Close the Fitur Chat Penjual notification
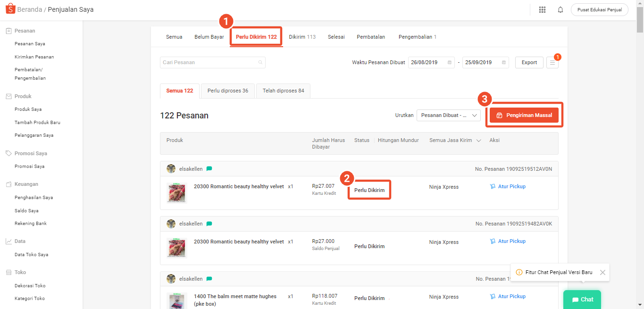Image resolution: width=644 pixels, height=309 pixels. click(x=602, y=272)
